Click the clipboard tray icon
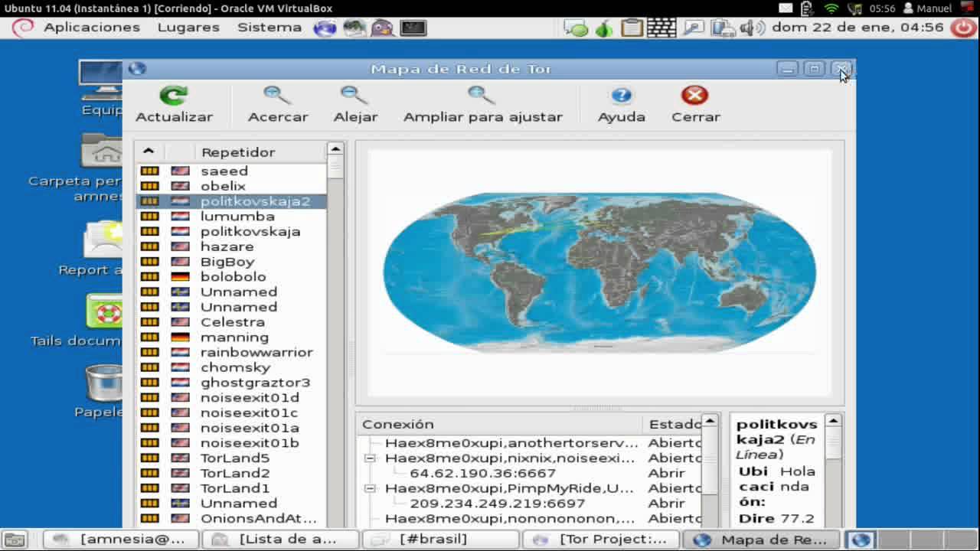Image resolution: width=980 pixels, height=551 pixels. 632,28
